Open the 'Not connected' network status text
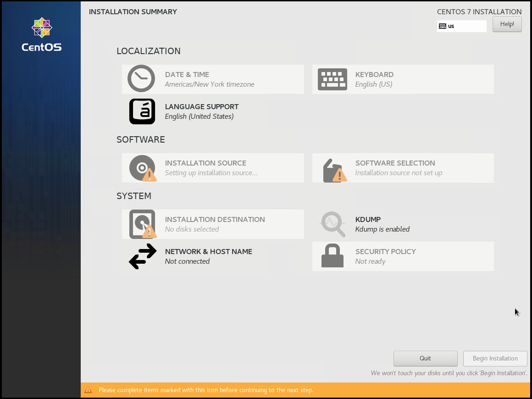This screenshot has height=399, width=532. click(187, 261)
